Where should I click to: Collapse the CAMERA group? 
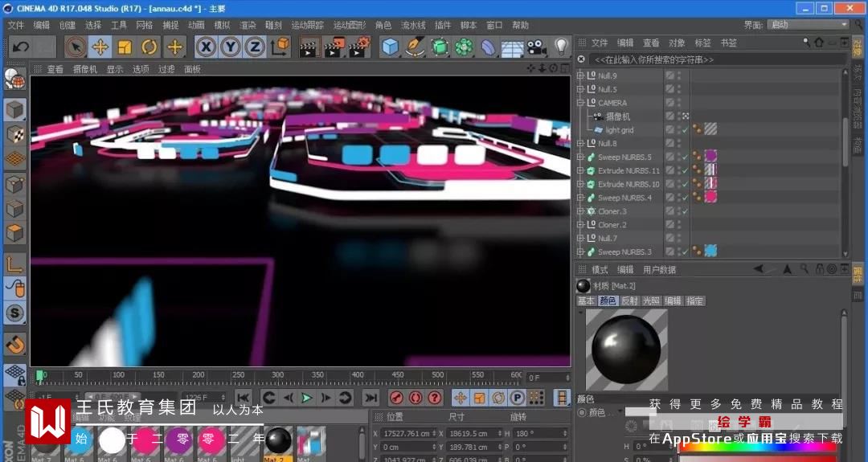pos(580,103)
